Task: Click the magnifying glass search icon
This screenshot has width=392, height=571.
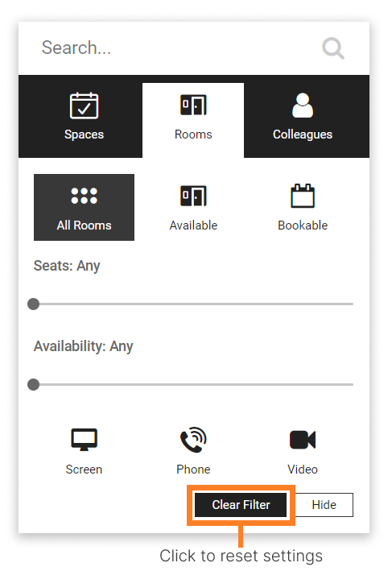Action: click(333, 48)
